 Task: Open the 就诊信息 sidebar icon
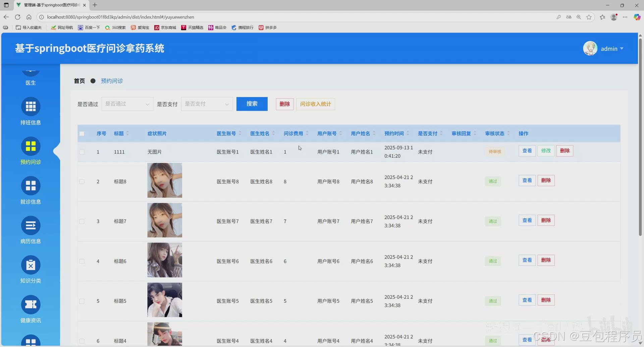click(x=31, y=186)
